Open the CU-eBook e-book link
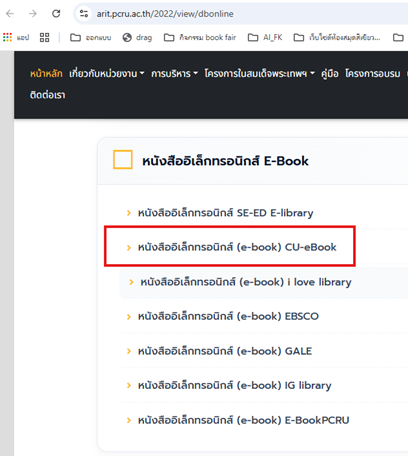 [237, 247]
